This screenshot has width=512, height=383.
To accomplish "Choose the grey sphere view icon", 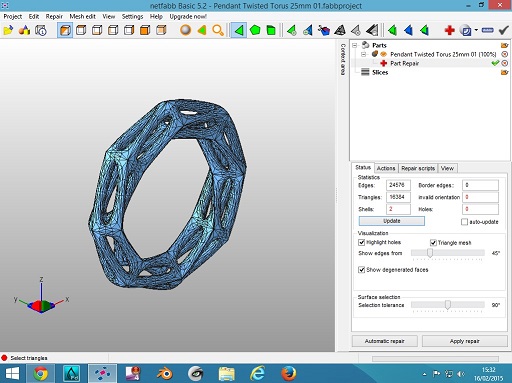I will tap(185, 30).
